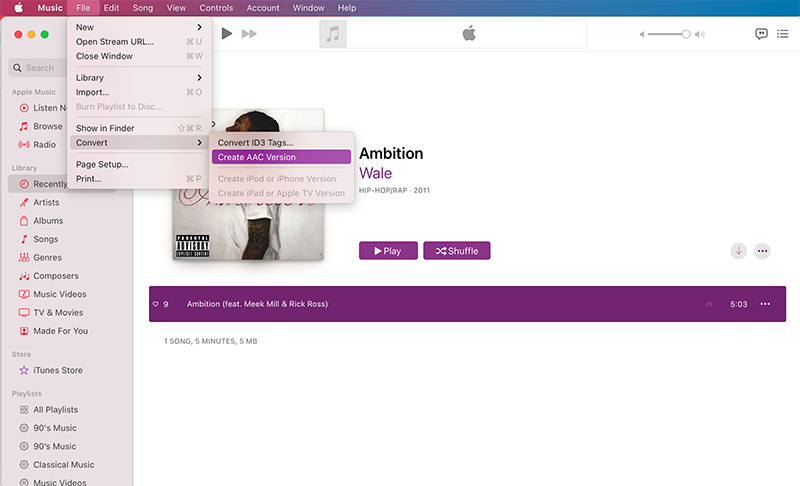Viewport: 800px width, 486px height.
Task: Open Radio in the Apple Music section
Action: tap(45, 145)
